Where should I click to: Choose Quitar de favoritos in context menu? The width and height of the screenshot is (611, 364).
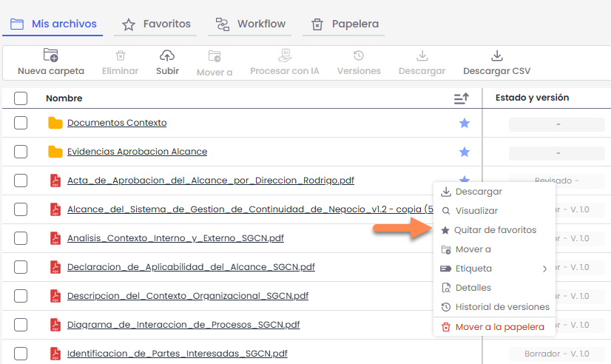tap(495, 230)
